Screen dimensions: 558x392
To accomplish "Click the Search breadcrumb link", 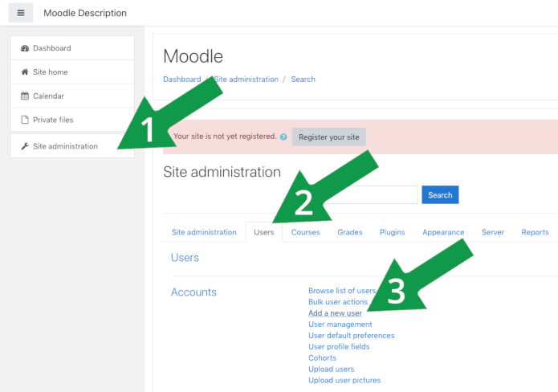I will tap(303, 80).
